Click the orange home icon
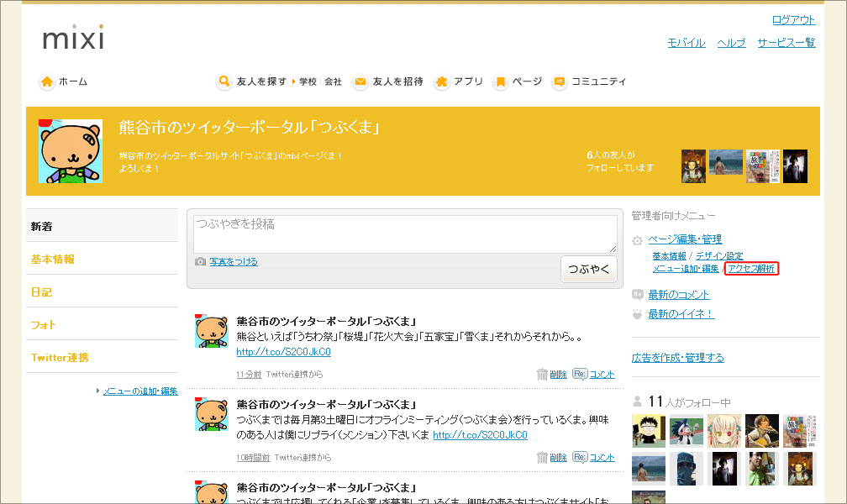Viewport: 847px width, 504px height. pos(47,81)
